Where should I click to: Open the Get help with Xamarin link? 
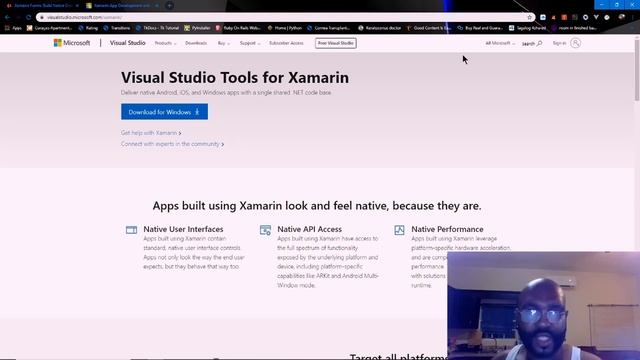coord(151,133)
